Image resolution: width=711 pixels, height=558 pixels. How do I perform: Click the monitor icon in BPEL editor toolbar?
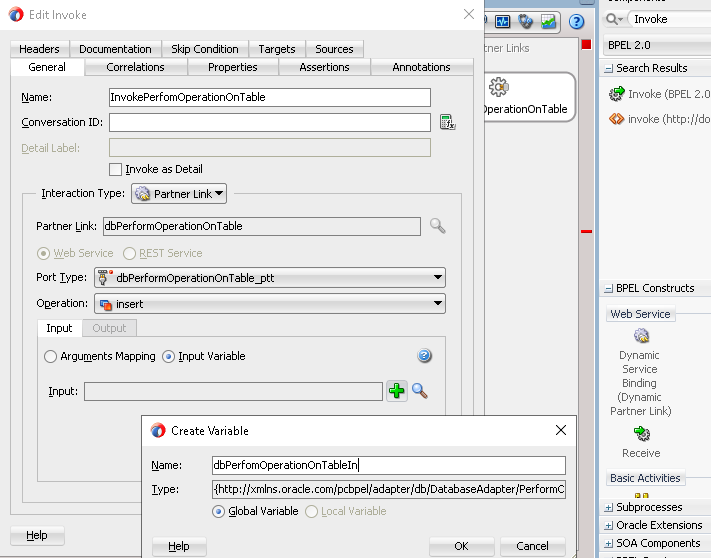[x=502, y=21]
